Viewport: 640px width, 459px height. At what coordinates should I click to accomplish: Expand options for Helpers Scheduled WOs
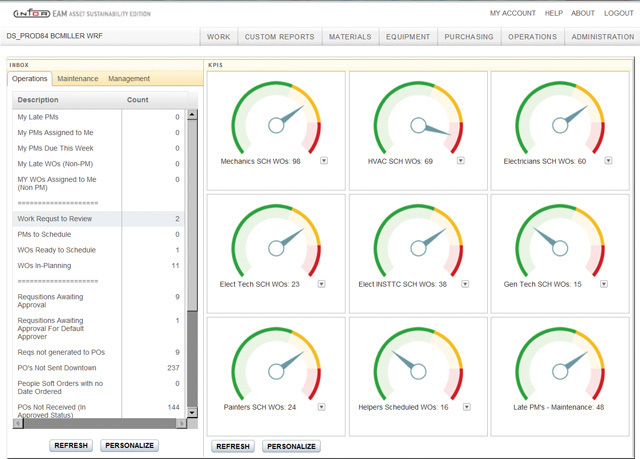tap(461, 408)
